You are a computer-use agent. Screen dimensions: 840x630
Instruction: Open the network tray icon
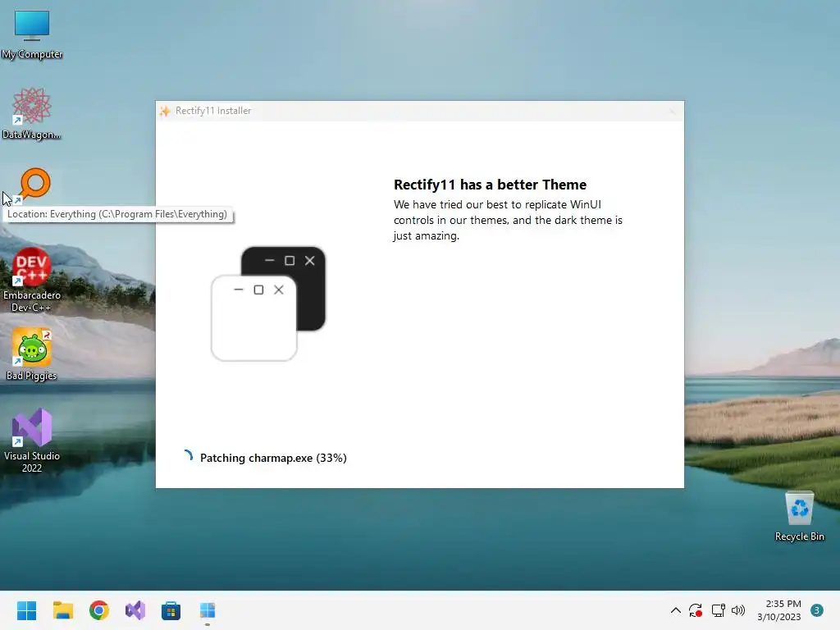tap(718, 610)
